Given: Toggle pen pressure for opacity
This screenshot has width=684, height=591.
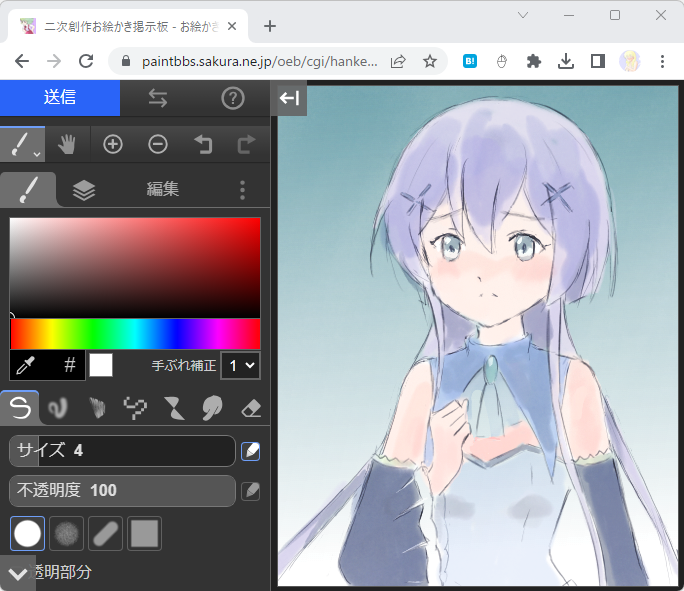Looking at the screenshot, I should 251,491.
